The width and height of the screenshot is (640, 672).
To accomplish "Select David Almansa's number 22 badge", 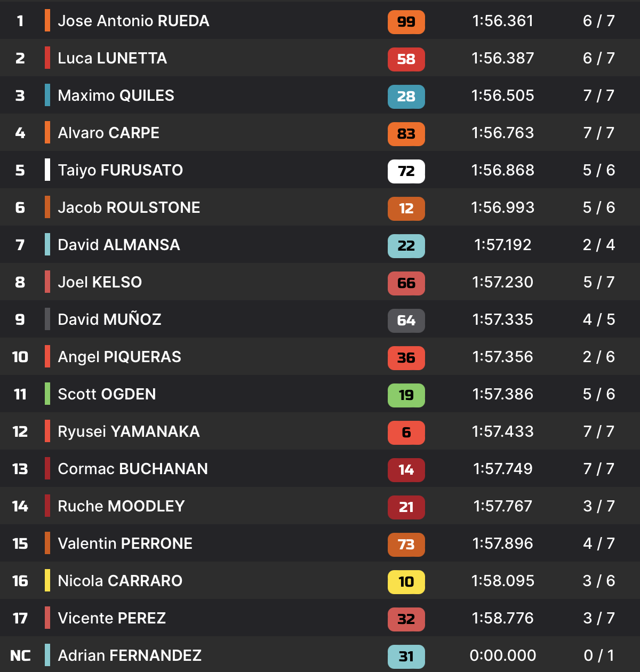I will pos(406,246).
